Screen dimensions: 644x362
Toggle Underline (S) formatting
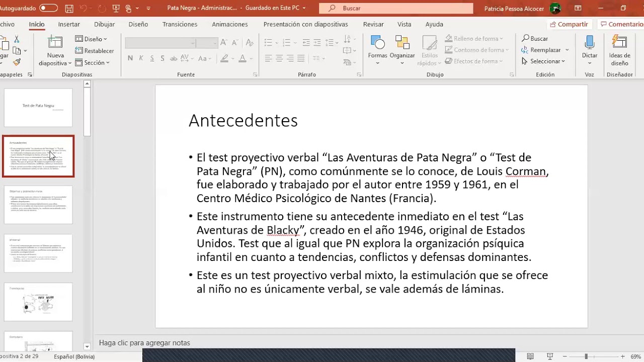pyautogui.click(x=152, y=58)
